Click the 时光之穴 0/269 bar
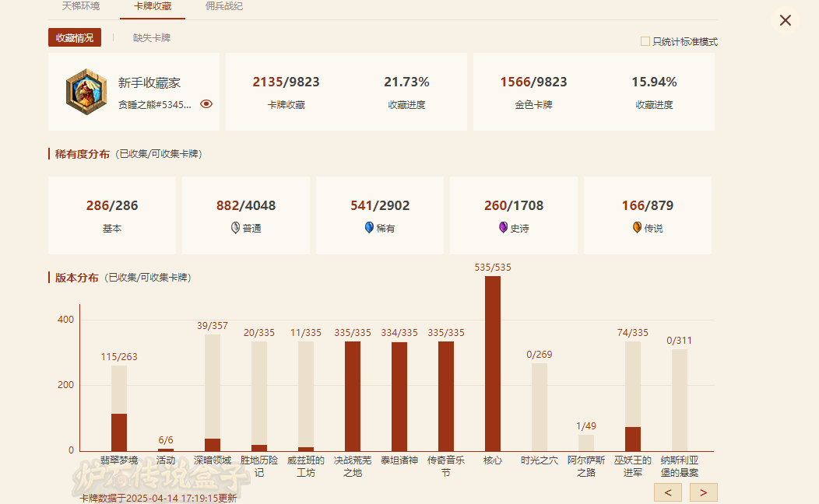The image size is (819, 504). [540, 407]
